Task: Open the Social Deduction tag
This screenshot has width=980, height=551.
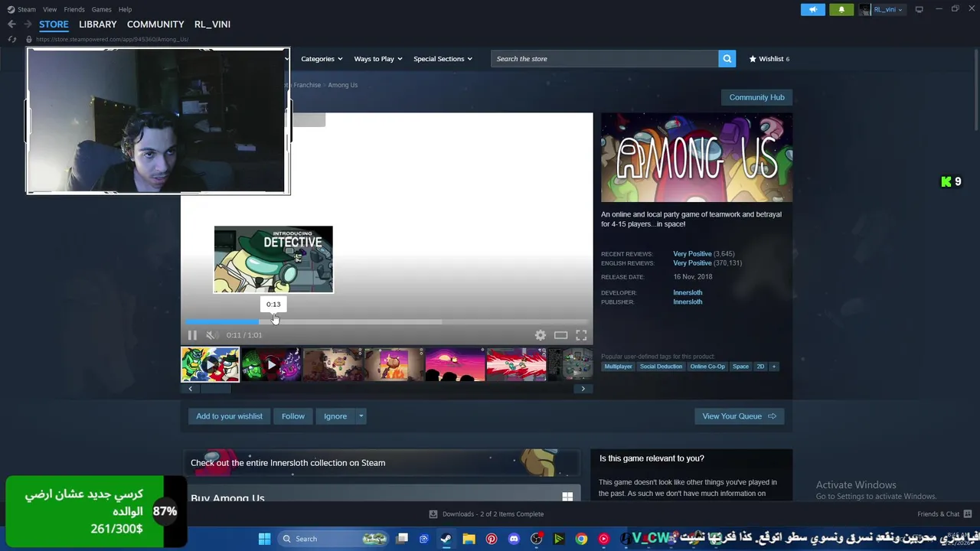Action: 661,367
